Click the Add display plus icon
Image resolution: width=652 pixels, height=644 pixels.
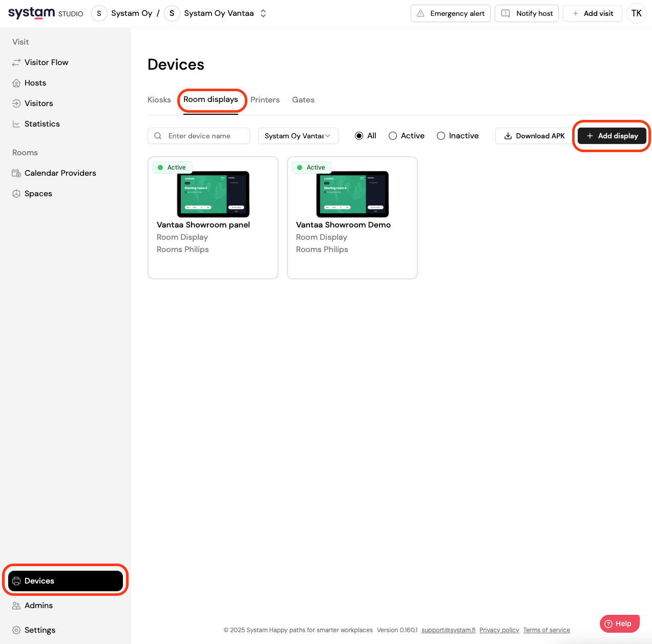pyautogui.click(x=590, y=136)
